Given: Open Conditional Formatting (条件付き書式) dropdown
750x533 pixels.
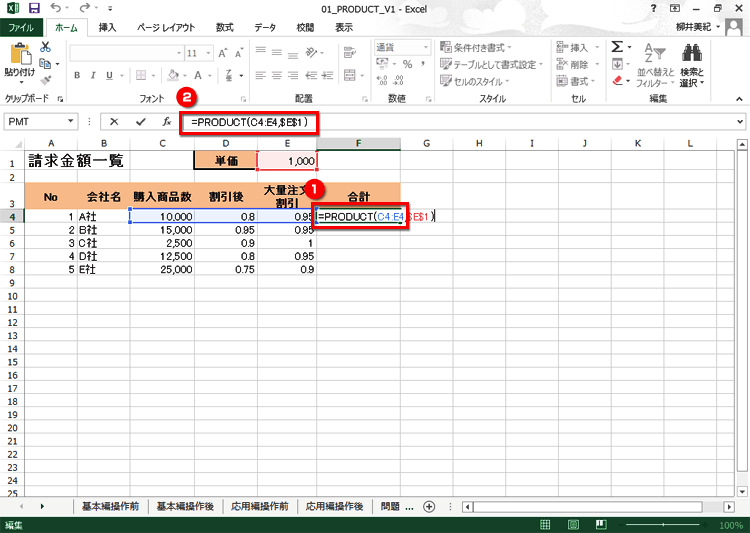Looking at the screenshot, I should (475, 47).
